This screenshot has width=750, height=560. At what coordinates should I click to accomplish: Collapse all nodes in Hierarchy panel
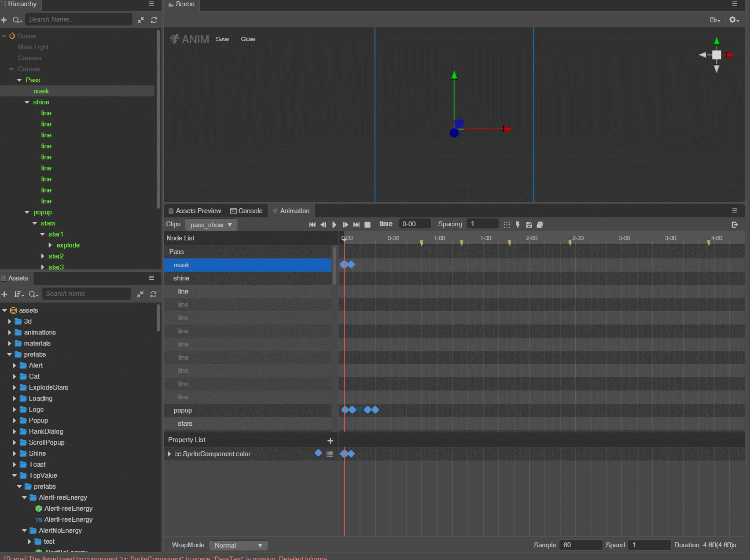click(x=141, y=20)
